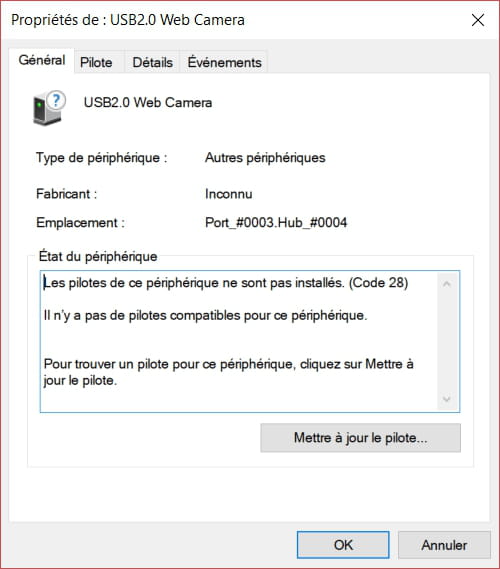Image resolution: width=500 pixels, height=569 pixels.
Task: Click the Autres périphériques device type value
Action: 265,158
